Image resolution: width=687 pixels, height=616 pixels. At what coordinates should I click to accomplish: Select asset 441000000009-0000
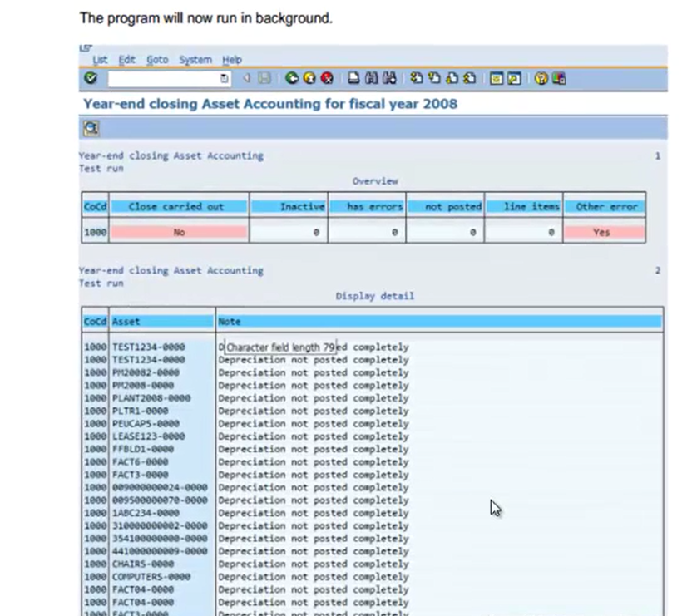(160, 551)
